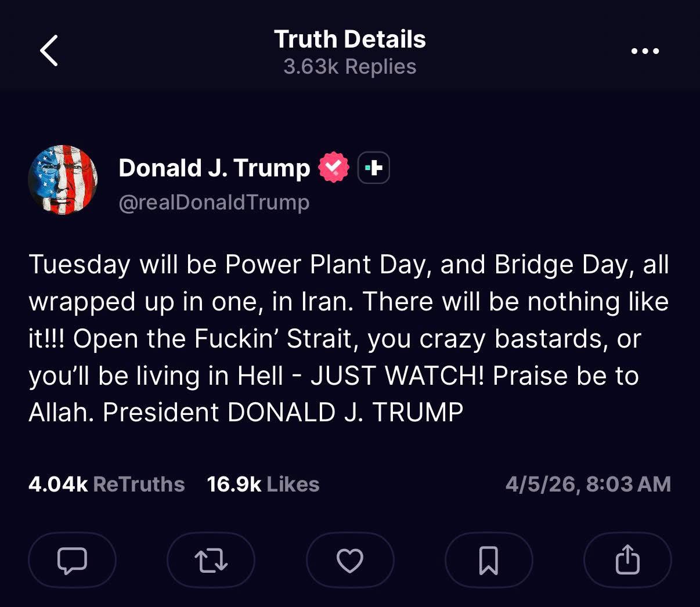Show the 16.9k Likes list
700x607 pixels.
[263, 484]
